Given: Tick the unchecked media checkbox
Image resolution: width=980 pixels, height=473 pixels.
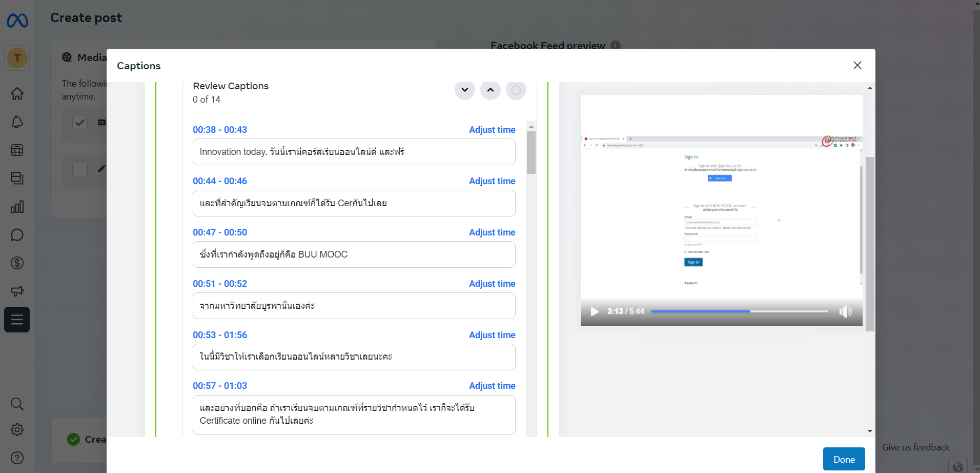Looking at the screenshot, I should pyautogui.click(x=80, y=169).
